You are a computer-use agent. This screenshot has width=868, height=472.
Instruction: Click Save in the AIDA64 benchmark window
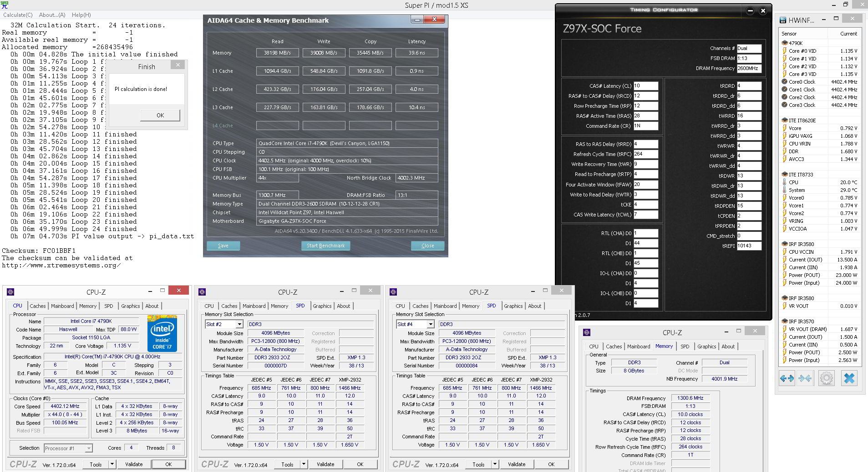[x=223, y=246]
